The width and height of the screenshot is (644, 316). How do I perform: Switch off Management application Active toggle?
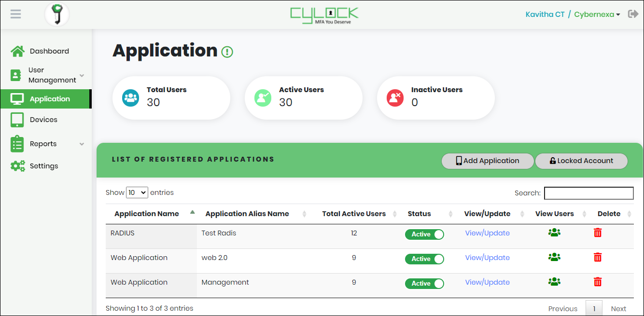pos(424,284)
